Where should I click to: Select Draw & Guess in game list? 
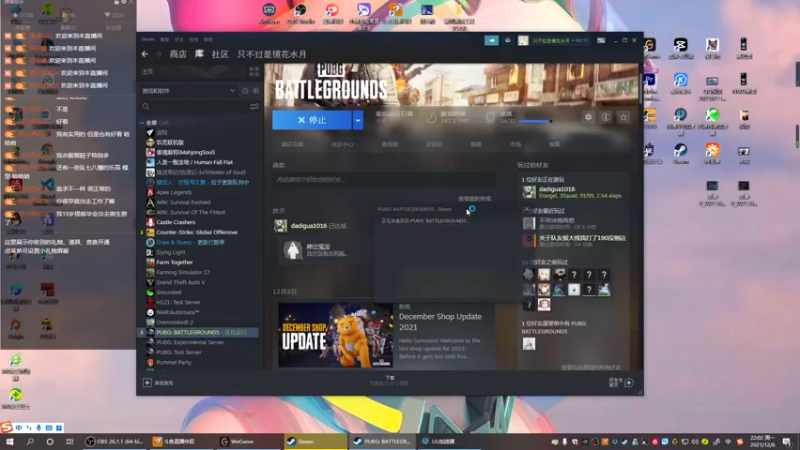click(x=190, y=242)
